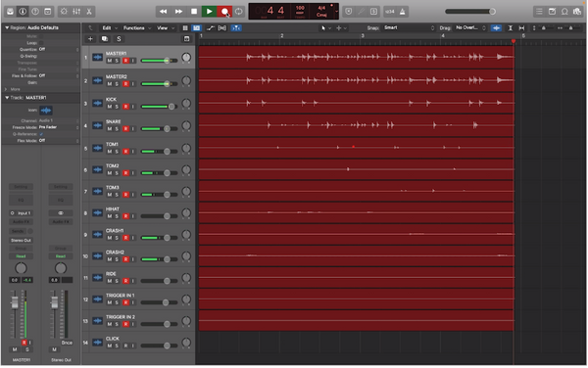Click the Forward transport button
Image resolution: width=588 pixels, height=368 pixels.
pyautogui.click(x=178, y=12)
